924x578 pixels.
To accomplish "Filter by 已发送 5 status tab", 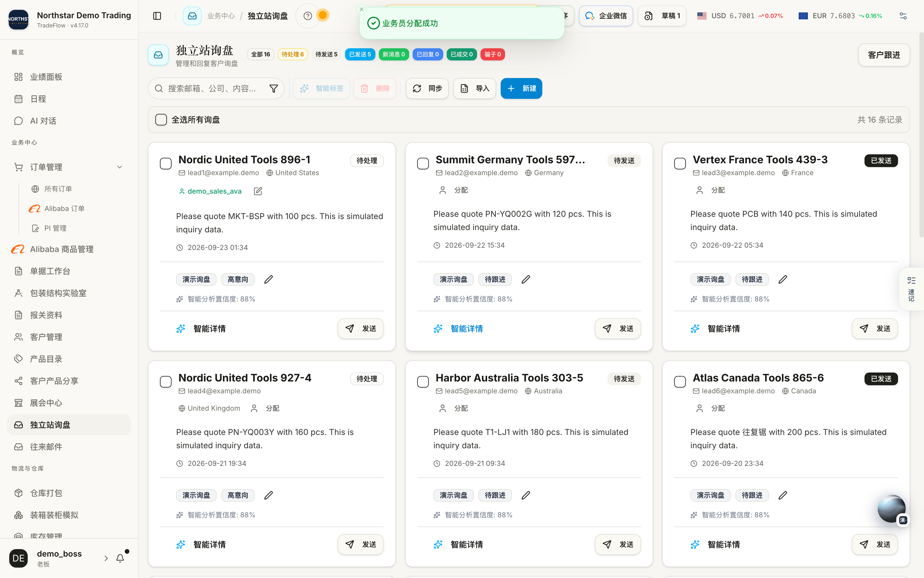I will 360,54.
